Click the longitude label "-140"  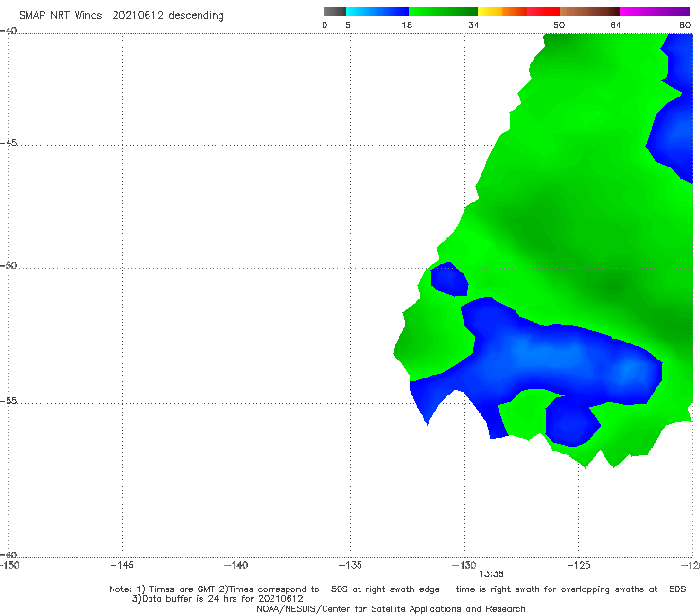coord(236,565)
